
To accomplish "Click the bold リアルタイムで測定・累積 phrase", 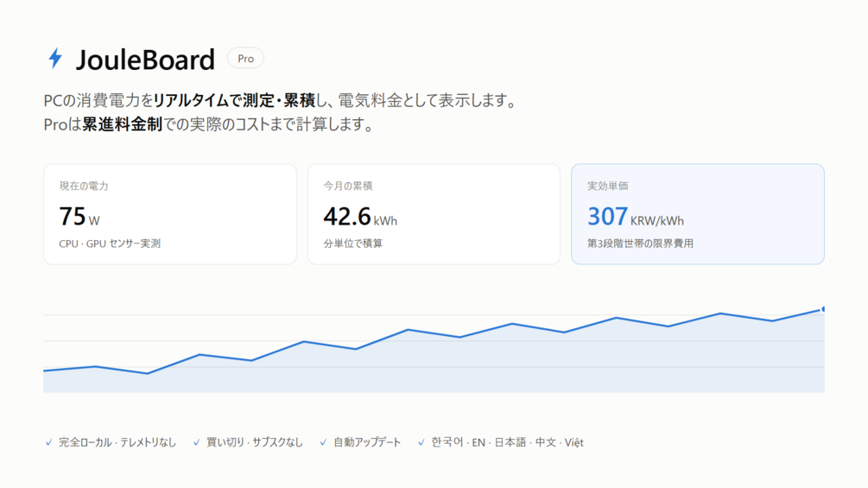I will pos(234,101).
